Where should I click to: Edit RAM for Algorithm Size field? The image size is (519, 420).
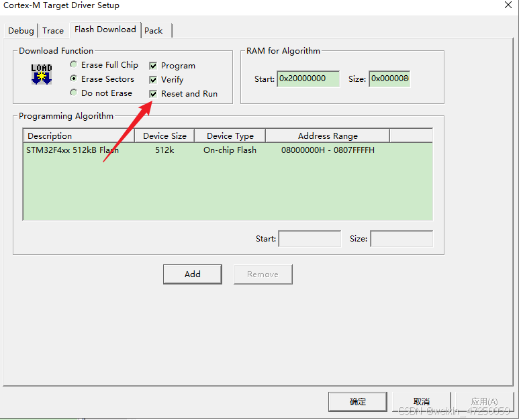[x=389, y=78]
